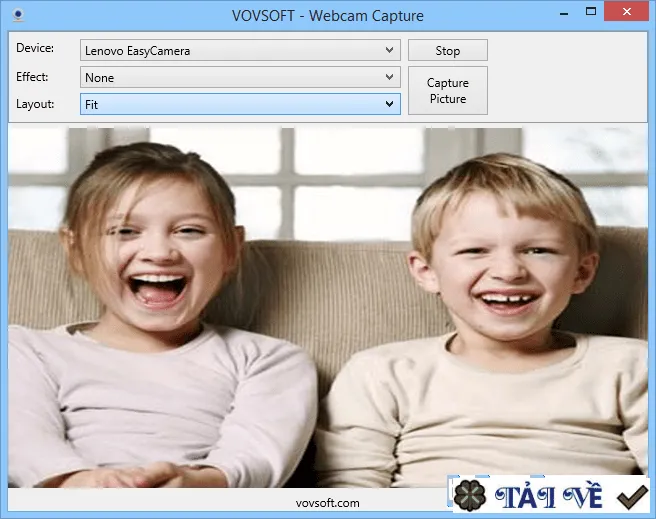Expand the Effect dropdown arrow
This screenshot has width=656, height=519.
(389, 77)
